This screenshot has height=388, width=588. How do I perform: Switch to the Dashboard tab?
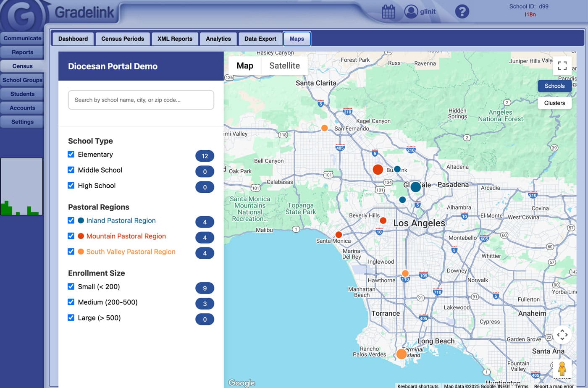pyautogui.click(x=73, y=39)
